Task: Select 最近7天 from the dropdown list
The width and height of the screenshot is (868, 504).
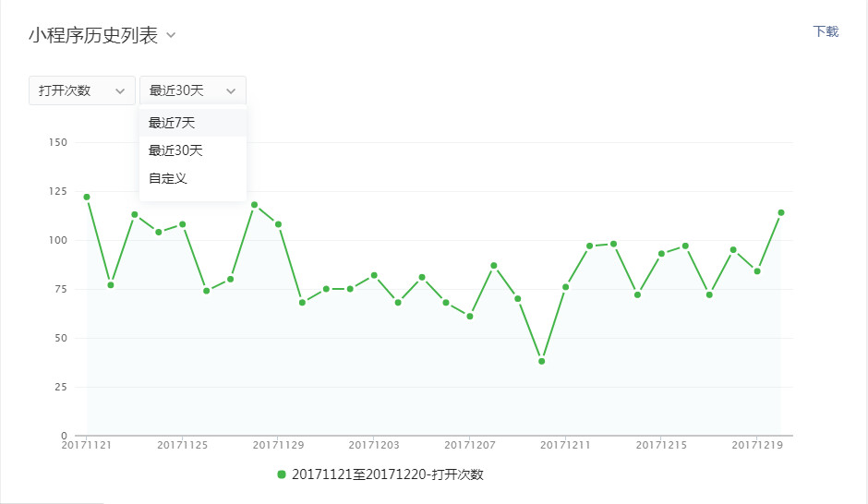Action: point(193,123)
